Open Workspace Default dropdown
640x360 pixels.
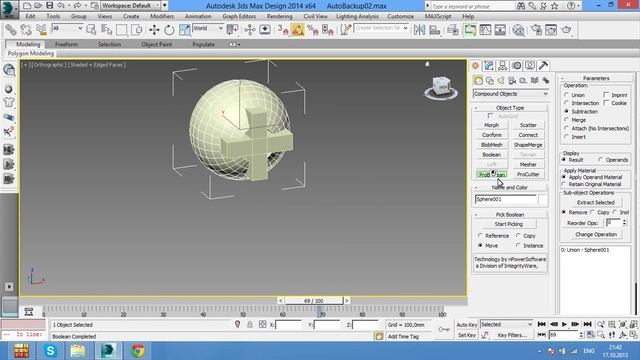[x=131, y=5]
